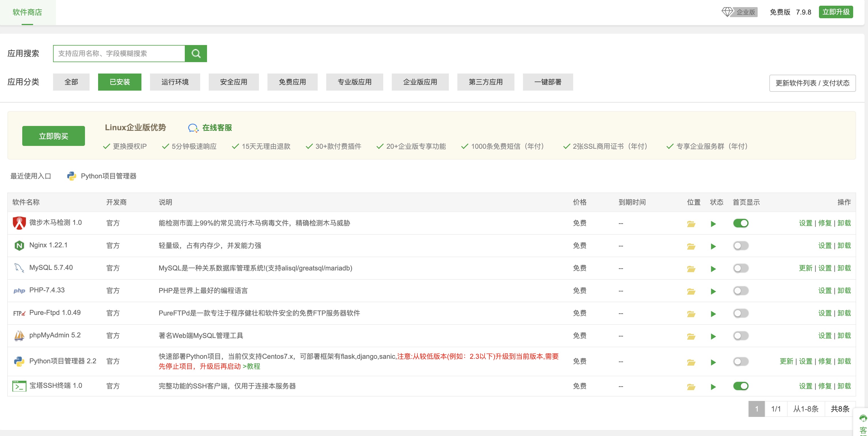Select the 企业版应用 category
The width and height of the screenshot is (868, 436).
click(x=420, y=82)
